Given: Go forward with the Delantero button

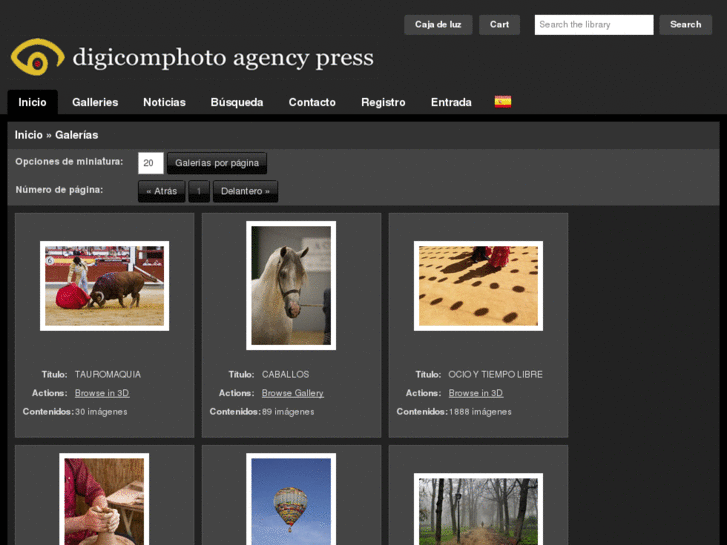Looking at the screenshot, I should (245, 191).
